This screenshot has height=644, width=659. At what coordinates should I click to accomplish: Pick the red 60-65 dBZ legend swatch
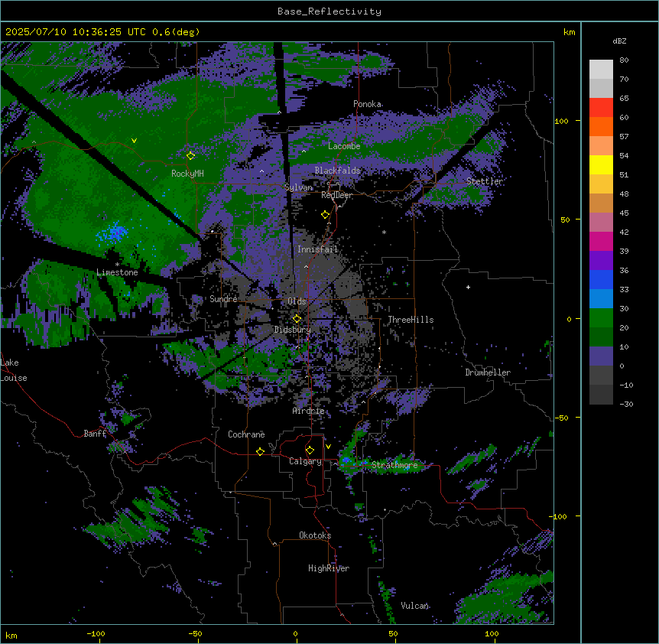(x=601, y=107)
